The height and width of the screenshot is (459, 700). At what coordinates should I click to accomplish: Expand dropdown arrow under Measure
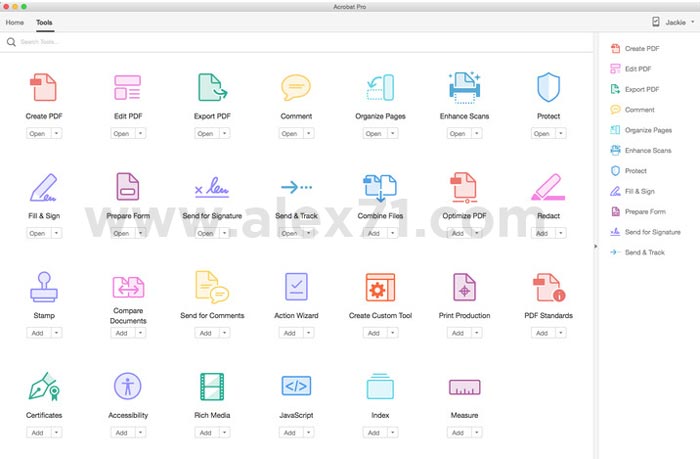[x=477, y=432]
